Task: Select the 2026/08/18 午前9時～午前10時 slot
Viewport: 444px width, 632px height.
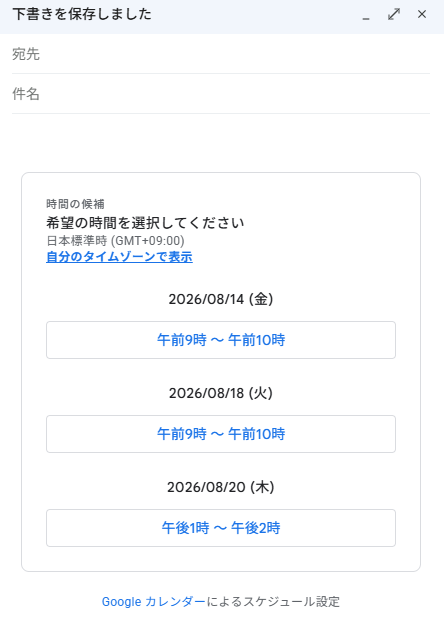Action: (x=221, y=434)
